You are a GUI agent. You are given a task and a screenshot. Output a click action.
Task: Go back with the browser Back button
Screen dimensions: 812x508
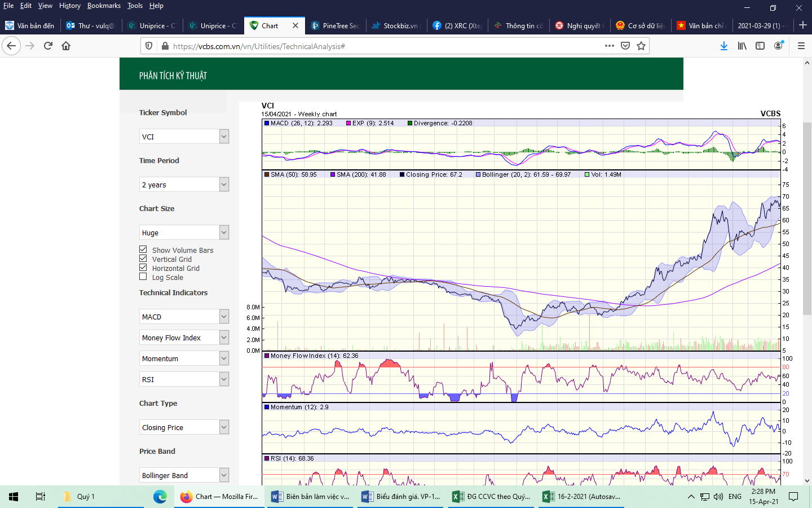[x=12, y=46]
